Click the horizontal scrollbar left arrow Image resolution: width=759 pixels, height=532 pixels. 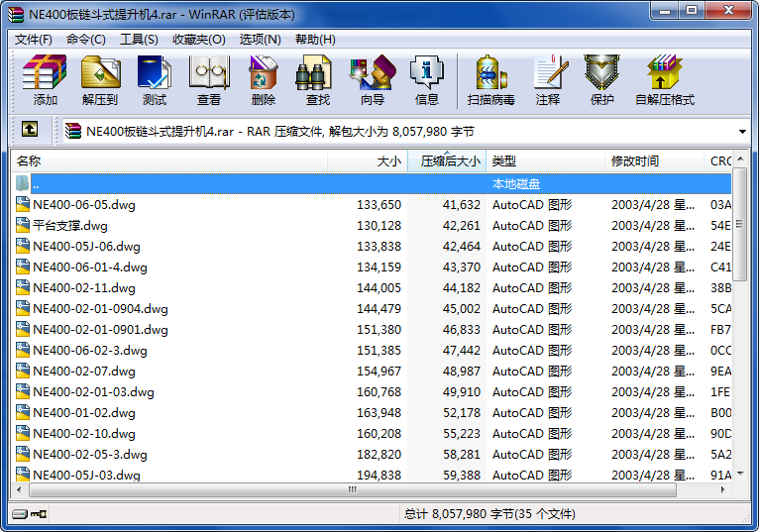(20, 489)
